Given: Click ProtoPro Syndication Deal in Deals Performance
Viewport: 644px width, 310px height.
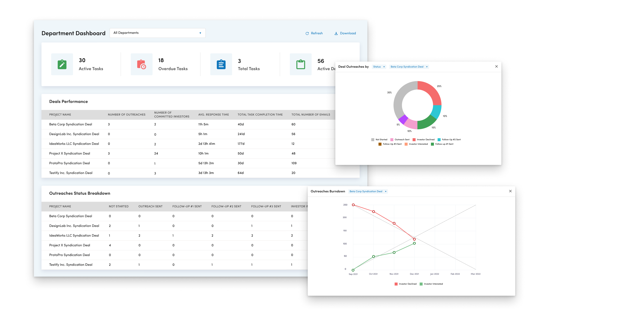Looking at the screenshot, I should pyautogui.click(x=69, y=163).
